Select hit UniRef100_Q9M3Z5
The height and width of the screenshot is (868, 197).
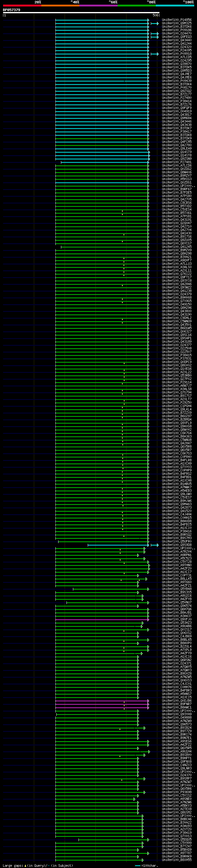176,23
